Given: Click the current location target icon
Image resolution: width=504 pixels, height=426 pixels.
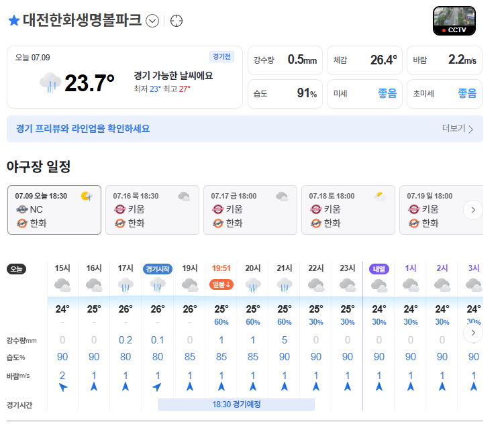Looking at the screenshot, I should (x=176, y=21).
